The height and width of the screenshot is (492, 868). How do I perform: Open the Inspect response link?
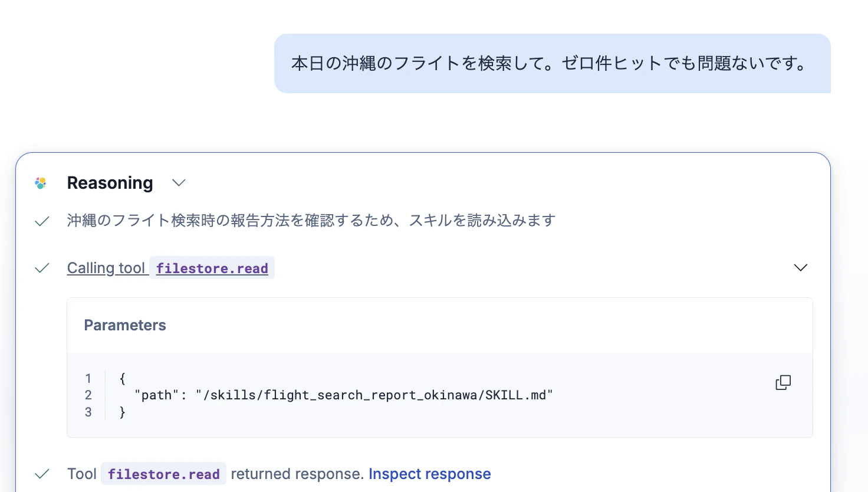pos(430,474)
